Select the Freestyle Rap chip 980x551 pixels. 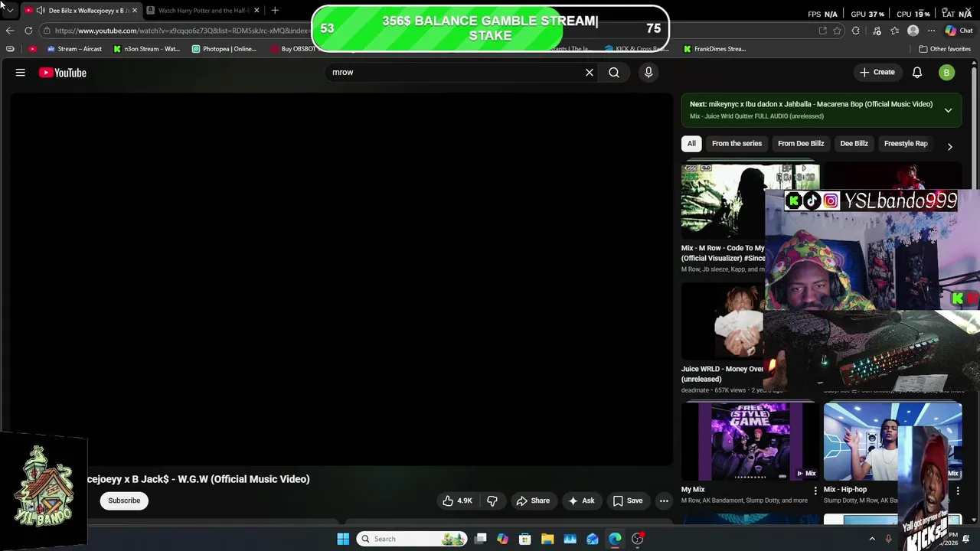point(906,143)
